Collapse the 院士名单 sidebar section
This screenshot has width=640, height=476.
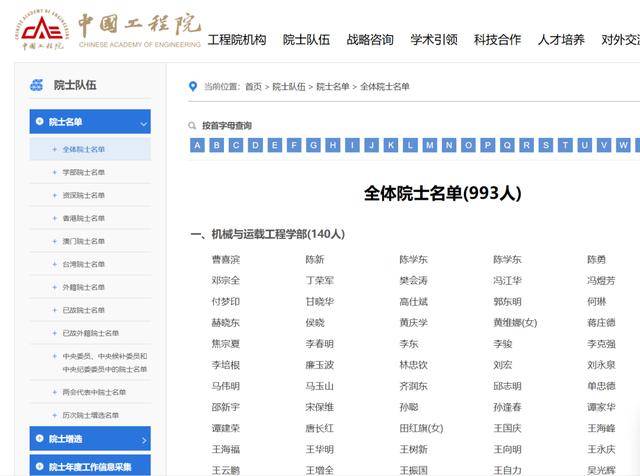[144, 123]
